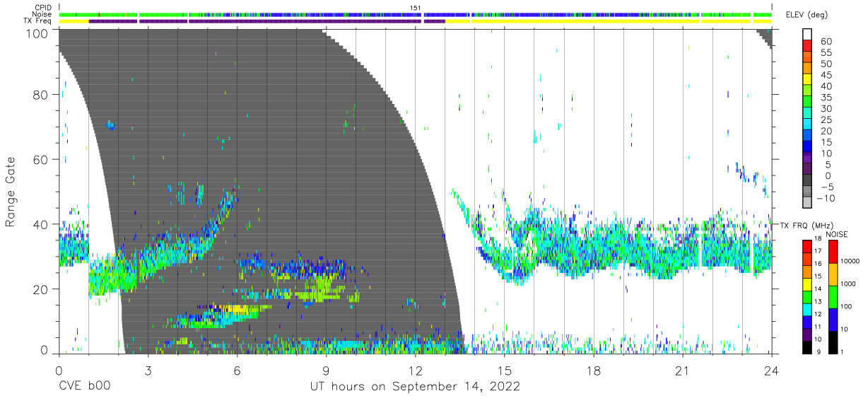Click the 'Noise' row label at top left
Screen dimensions: 868x401
pos(41,14)
